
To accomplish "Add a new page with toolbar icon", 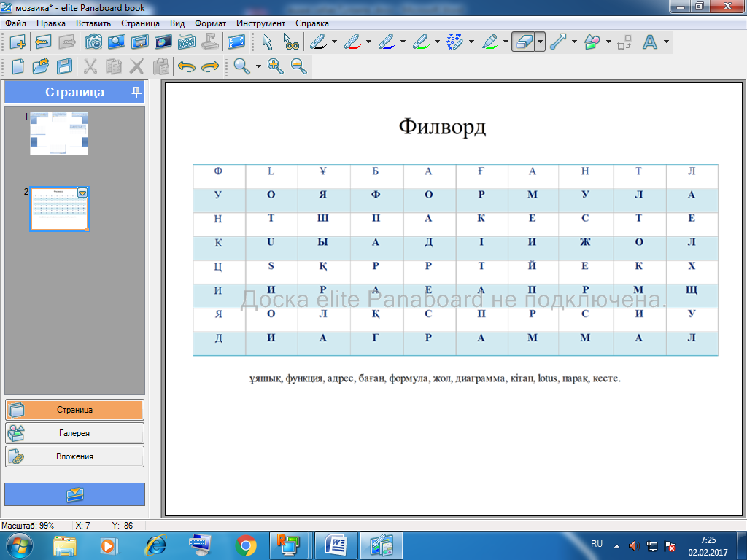I will tap(18, 42).
